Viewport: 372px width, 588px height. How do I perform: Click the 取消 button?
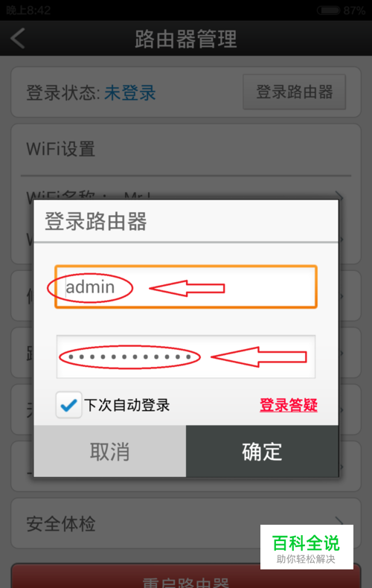(110, 451)
